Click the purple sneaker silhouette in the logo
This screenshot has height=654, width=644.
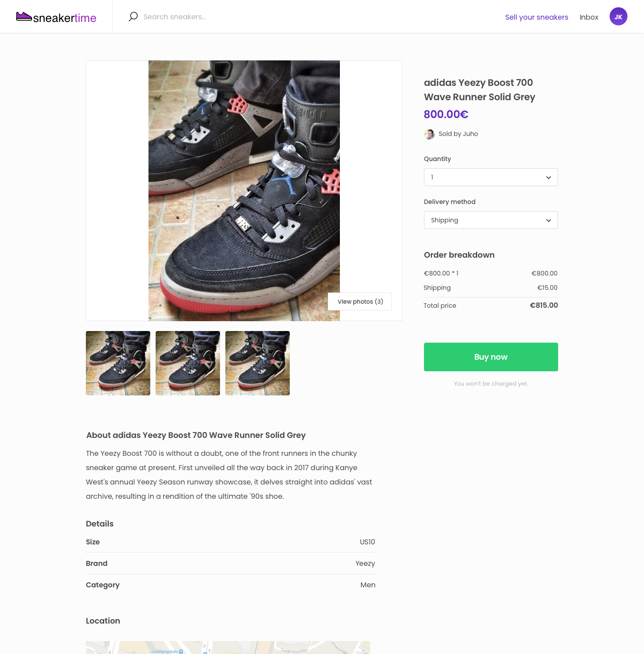24,17
